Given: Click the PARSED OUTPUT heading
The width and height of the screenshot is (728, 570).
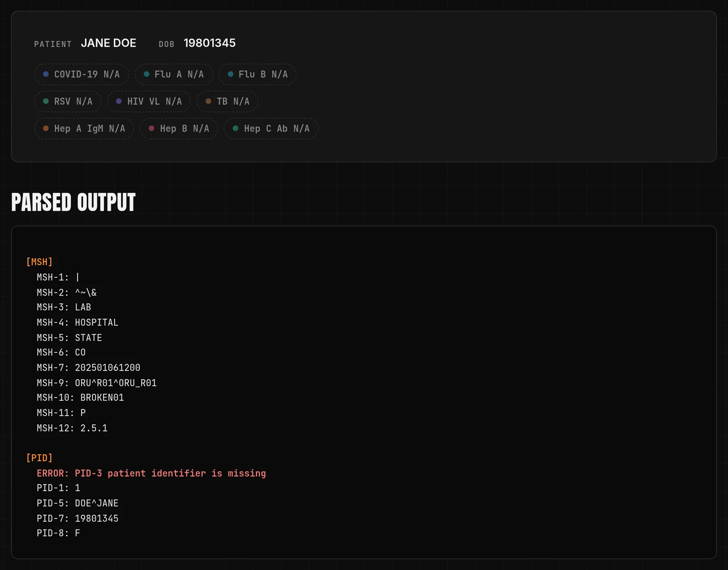Looking at the screenshot, I should (73, 203).
